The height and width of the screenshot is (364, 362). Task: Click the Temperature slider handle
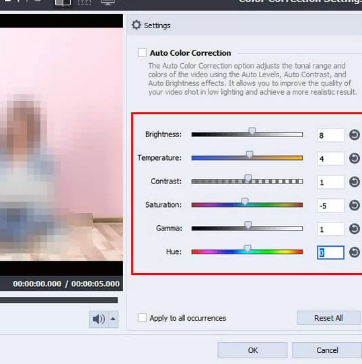click(x=249, y=154)
